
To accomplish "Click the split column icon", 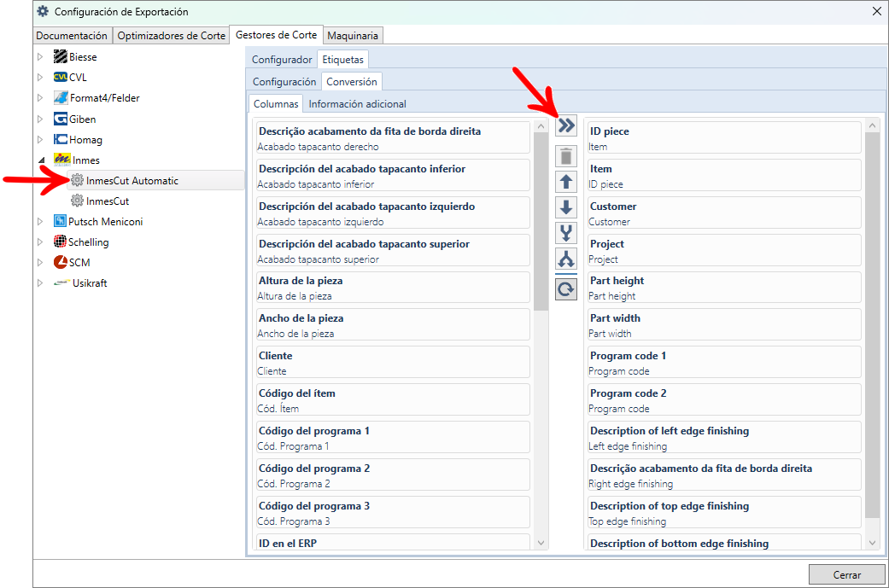I will (566, 259).
